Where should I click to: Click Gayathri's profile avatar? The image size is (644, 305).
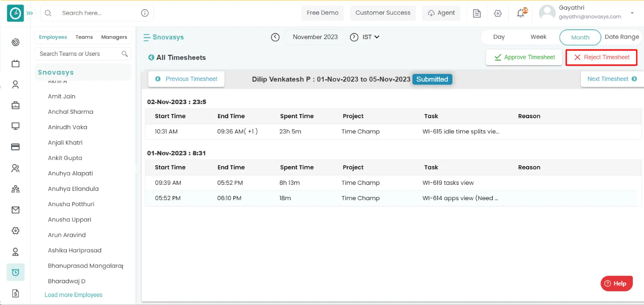pos(547,13)
